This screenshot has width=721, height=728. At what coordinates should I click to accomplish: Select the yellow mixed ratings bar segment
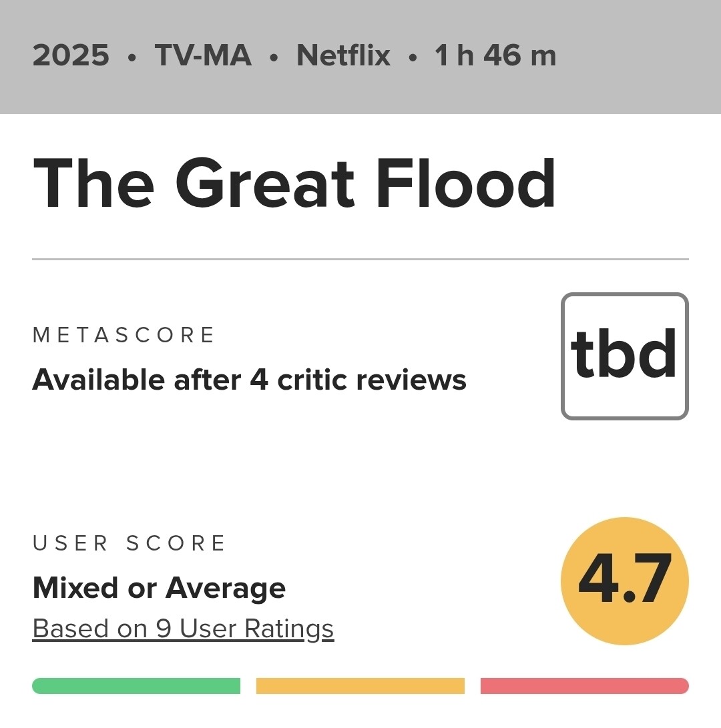point(360,686)
